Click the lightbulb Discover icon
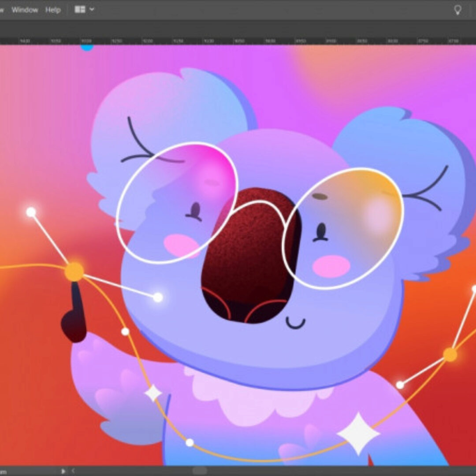476x476 pixels. [x=458, y=10]
